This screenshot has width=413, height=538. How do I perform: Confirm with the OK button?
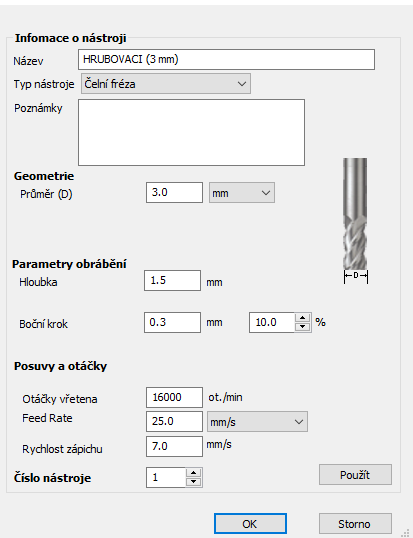250,524
